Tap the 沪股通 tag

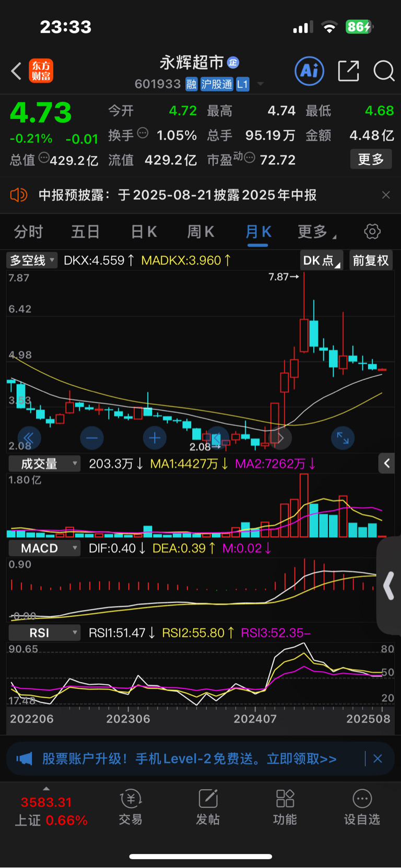coord(217,84)
